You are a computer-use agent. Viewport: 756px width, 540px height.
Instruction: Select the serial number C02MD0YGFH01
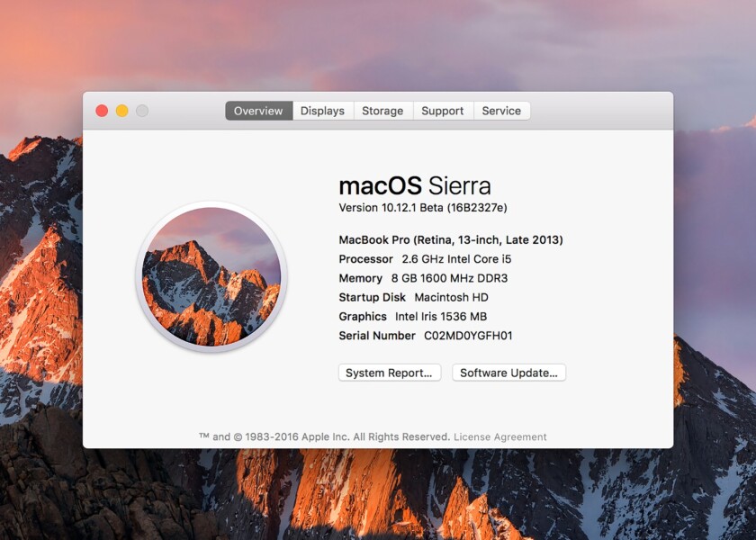468,336
